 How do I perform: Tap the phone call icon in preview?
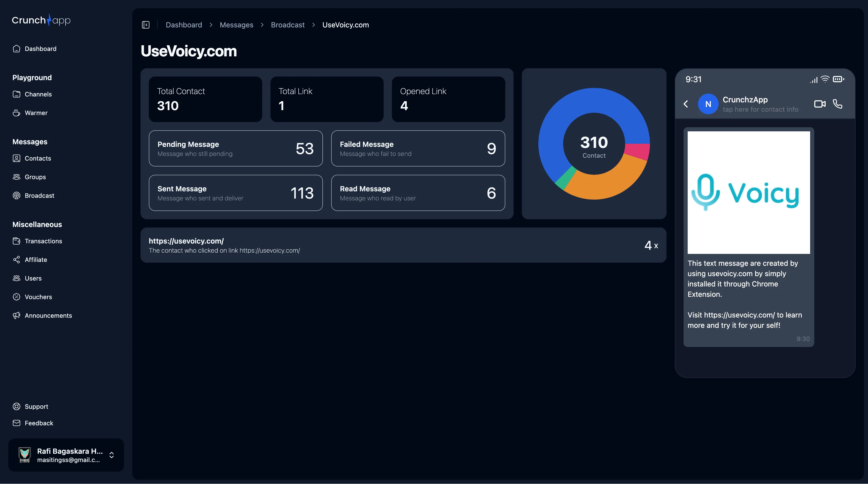[837, 104]
